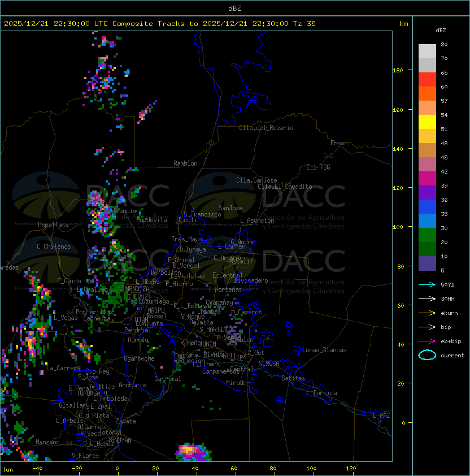Select the Cacheuta place label

[97, 318]
